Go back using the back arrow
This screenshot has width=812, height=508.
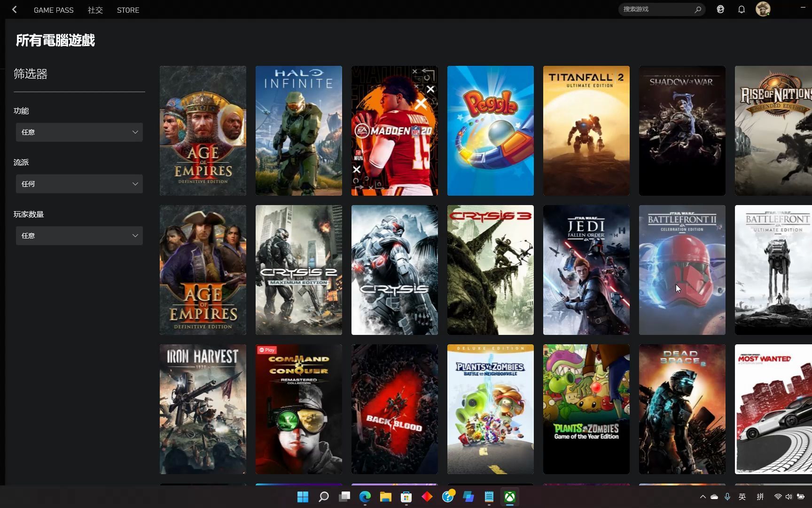[15, 9]
